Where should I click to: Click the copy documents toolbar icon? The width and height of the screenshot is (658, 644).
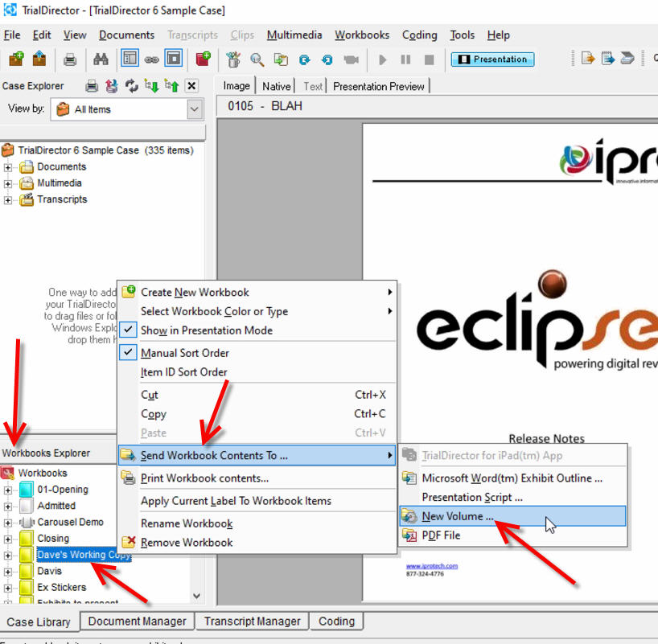(281, 59)
